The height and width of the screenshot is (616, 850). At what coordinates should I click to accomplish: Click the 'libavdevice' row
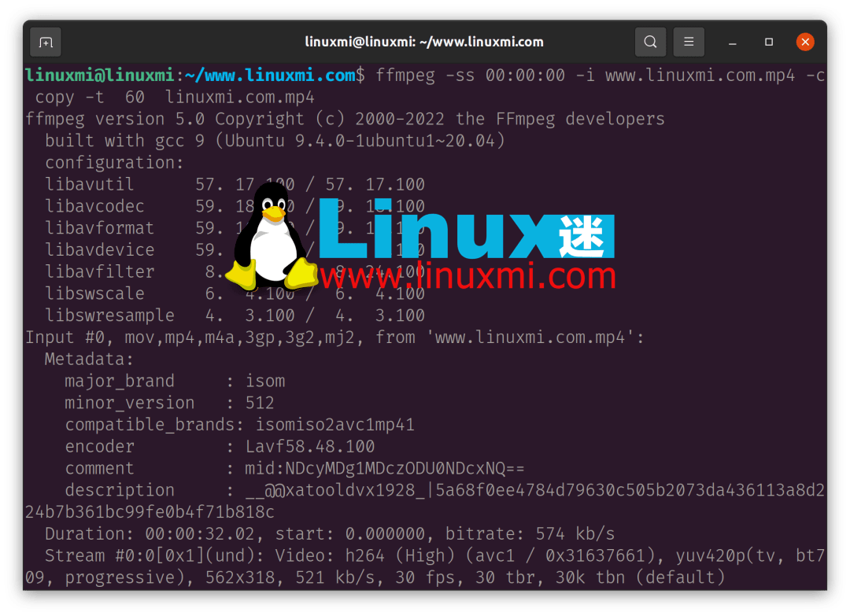[235, 249]
